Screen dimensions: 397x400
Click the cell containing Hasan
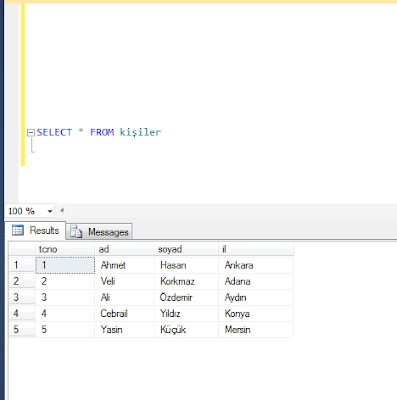coord(186,265)
